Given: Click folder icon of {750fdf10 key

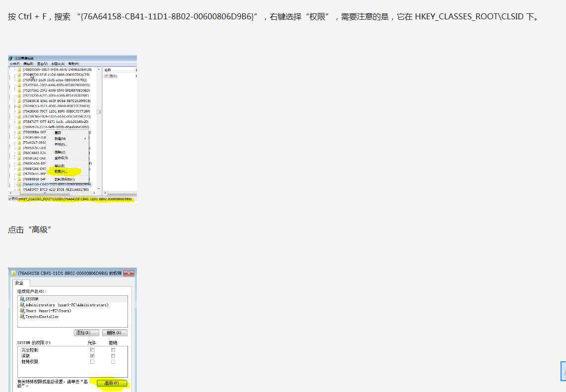Looking at the screenshot, I should pos(19,80).
